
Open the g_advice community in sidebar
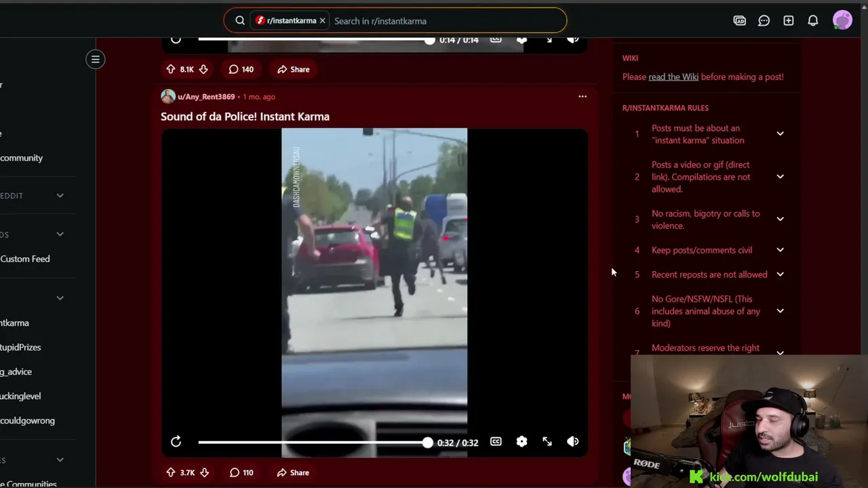coord(16,372)
